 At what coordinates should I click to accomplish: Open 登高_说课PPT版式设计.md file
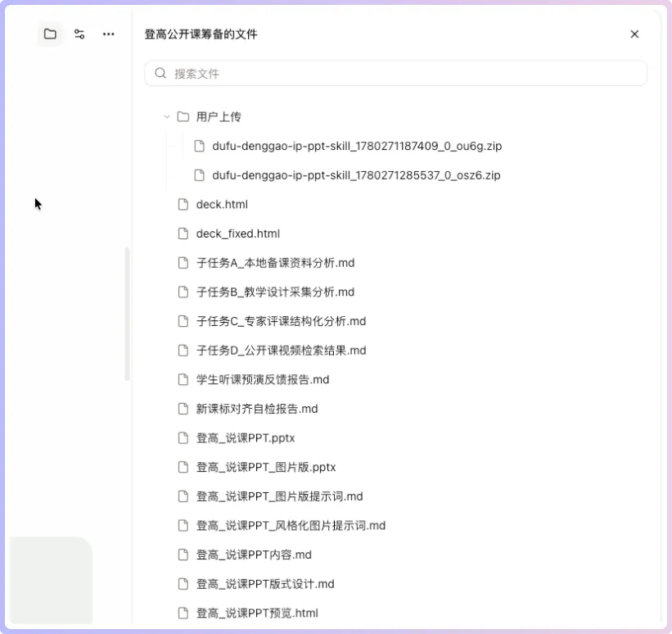click(265, 584)
